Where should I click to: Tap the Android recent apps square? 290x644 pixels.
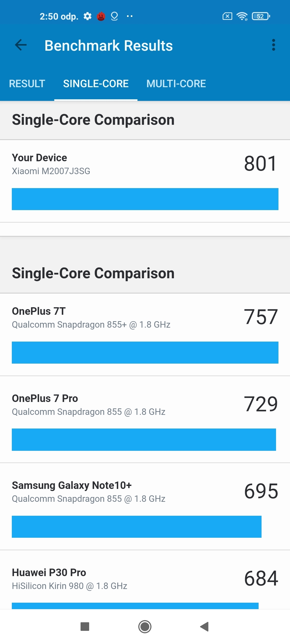tap(85, 627)
